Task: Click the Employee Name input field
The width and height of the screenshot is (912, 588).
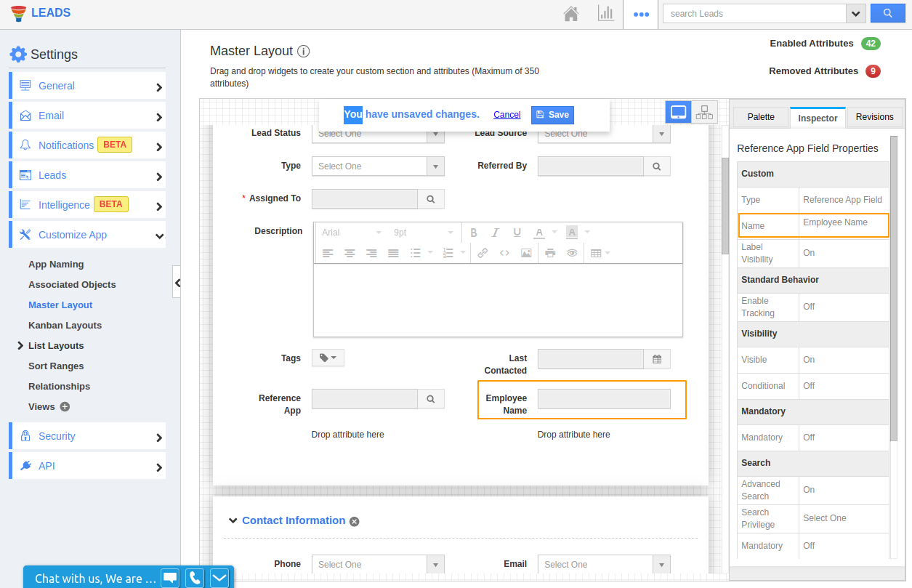Action: 603,399
